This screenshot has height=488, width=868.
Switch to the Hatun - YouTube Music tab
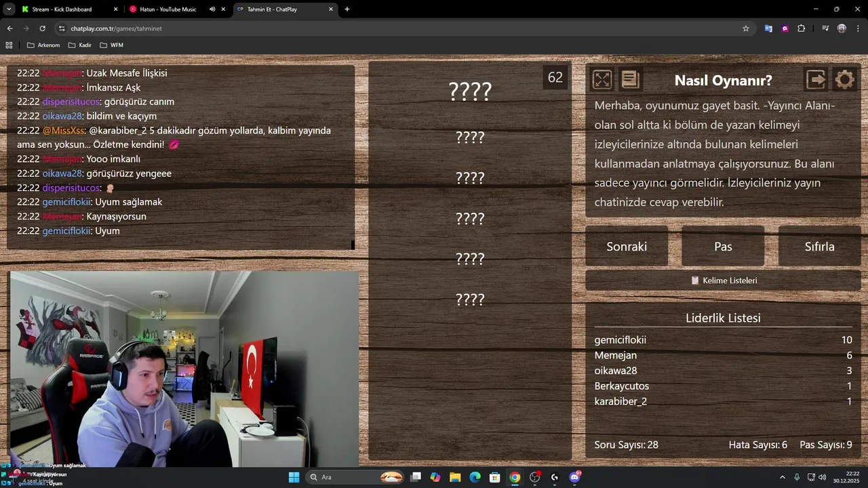(176, 9)
